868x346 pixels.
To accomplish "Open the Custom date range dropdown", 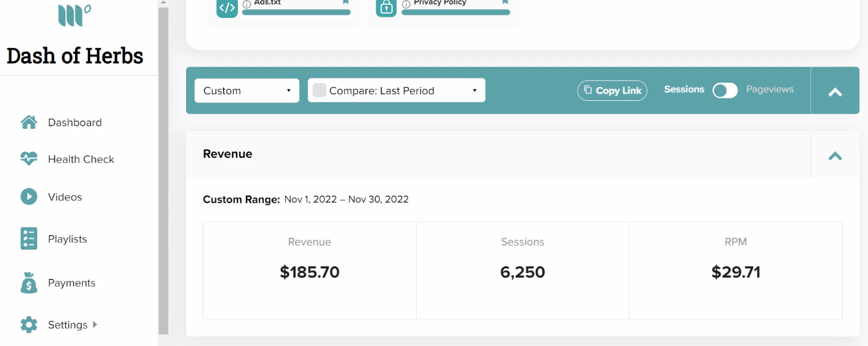I will click(247, 90).
